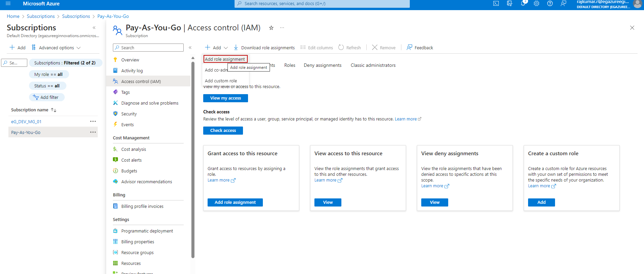Open the ellipsis menu beside page title
This screenshot has height=274, width=644.
point(282,28)
